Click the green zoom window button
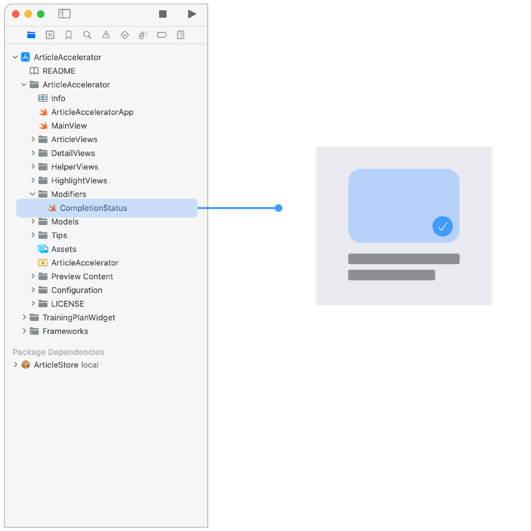 [x=41, y=14]
